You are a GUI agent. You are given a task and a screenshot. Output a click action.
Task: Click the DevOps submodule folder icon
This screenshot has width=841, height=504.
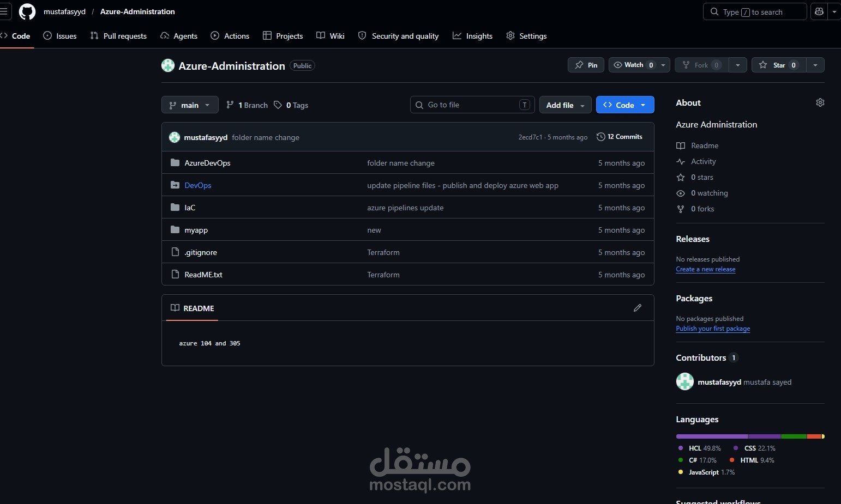pos(175,185)
